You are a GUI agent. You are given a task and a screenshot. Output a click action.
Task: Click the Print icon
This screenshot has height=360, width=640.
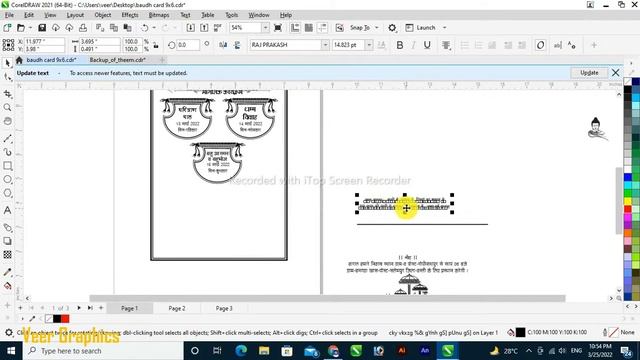tap(83, 28)
